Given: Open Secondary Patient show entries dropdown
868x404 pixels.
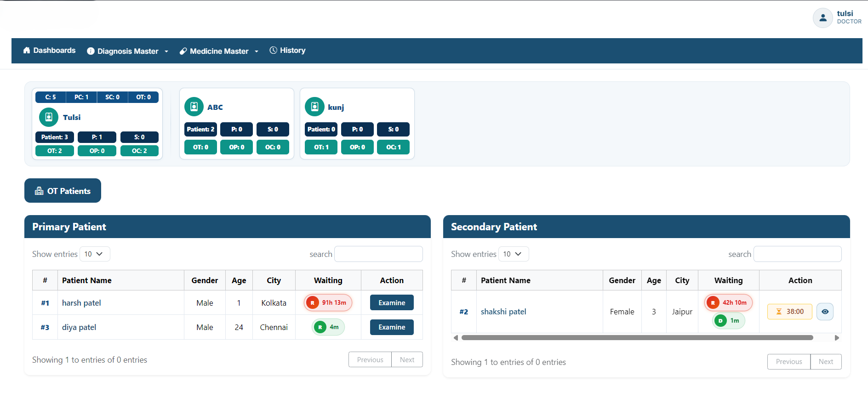Looking at the screenshot, I should point(514,254).
